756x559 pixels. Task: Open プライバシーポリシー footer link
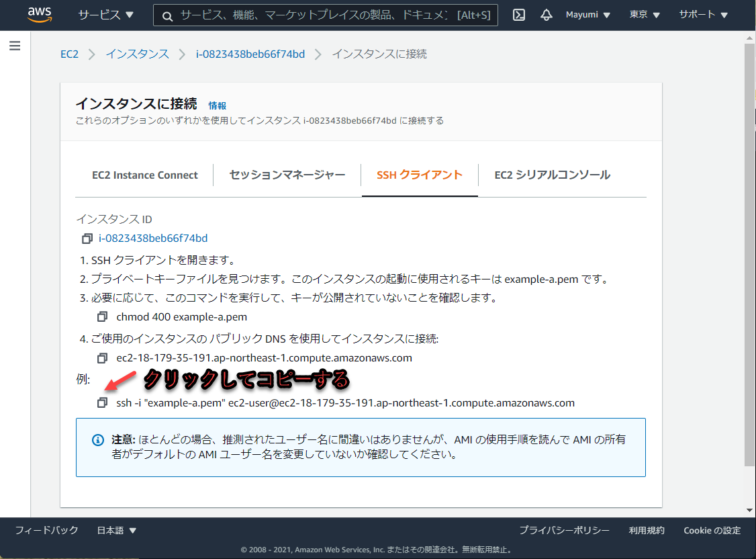564,531
